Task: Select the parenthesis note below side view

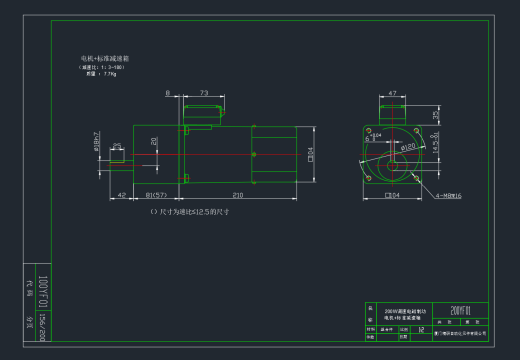Action: pyautogui.click(x=190, y=212)
